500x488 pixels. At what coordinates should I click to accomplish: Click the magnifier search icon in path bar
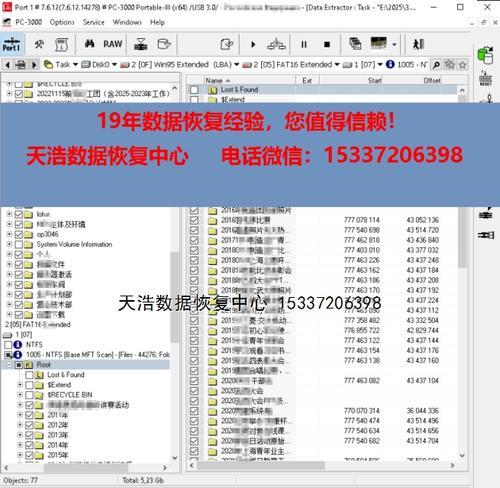pos(436,65)
